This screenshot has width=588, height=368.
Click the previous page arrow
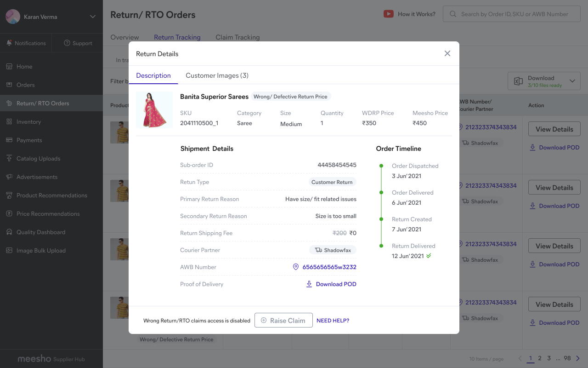tap(520, 358)
